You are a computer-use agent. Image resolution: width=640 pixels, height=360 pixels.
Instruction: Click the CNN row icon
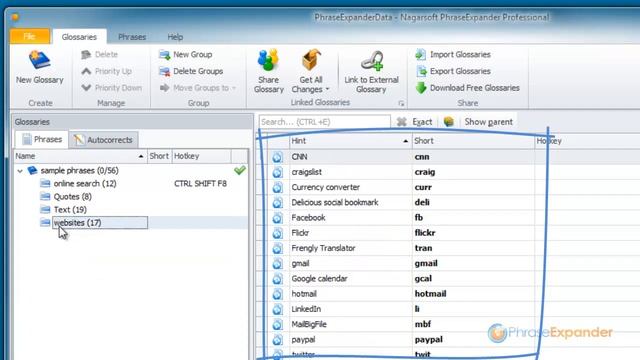[x=277, y=157]
